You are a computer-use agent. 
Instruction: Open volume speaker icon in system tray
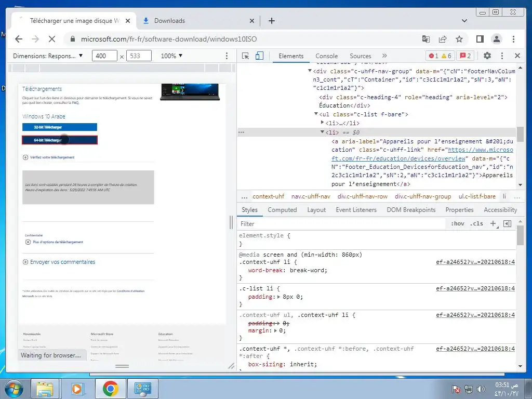tap(481, 389)
